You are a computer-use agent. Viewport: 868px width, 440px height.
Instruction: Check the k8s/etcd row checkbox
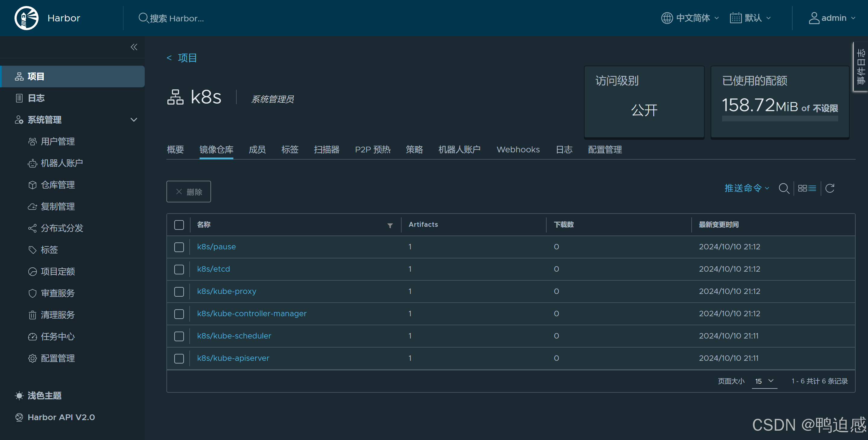[x=179, y=269]
